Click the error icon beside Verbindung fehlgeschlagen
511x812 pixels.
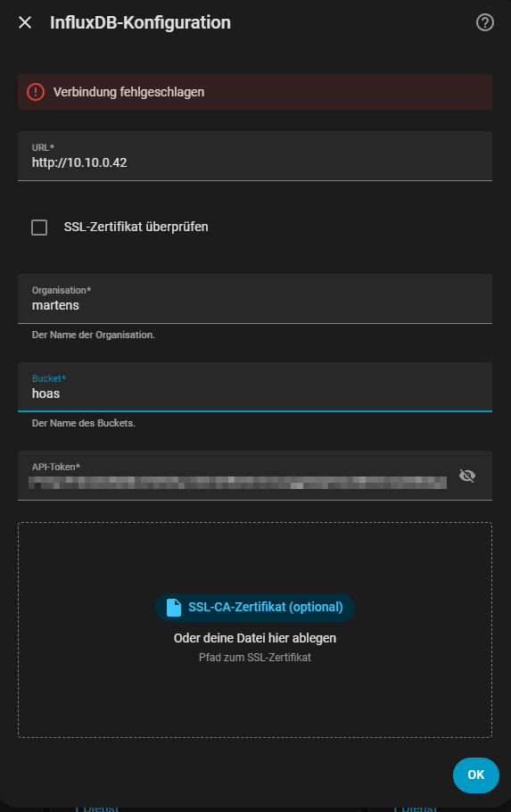coord(36,92)
